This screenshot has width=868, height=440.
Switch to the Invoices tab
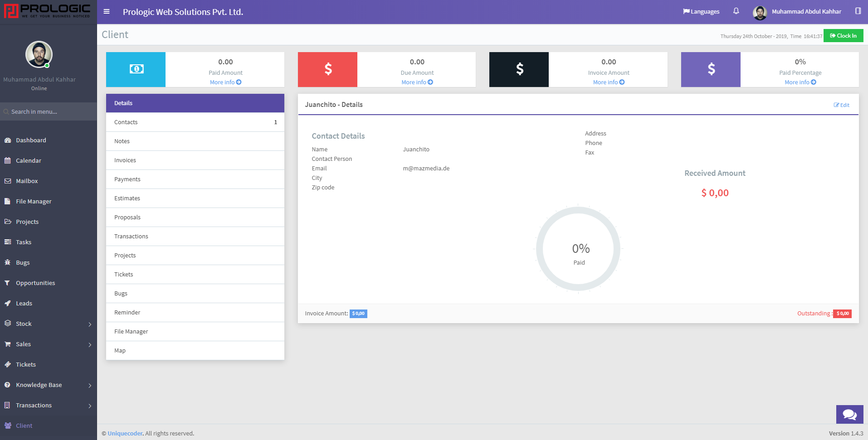coord(195,160)
